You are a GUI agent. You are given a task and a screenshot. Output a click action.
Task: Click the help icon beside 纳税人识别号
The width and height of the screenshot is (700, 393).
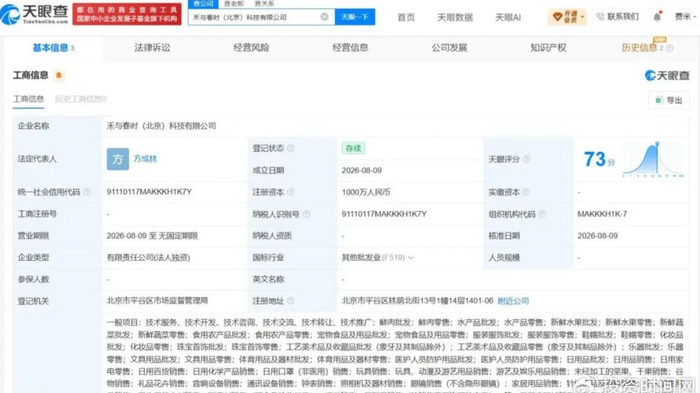[x=306, y=214]
